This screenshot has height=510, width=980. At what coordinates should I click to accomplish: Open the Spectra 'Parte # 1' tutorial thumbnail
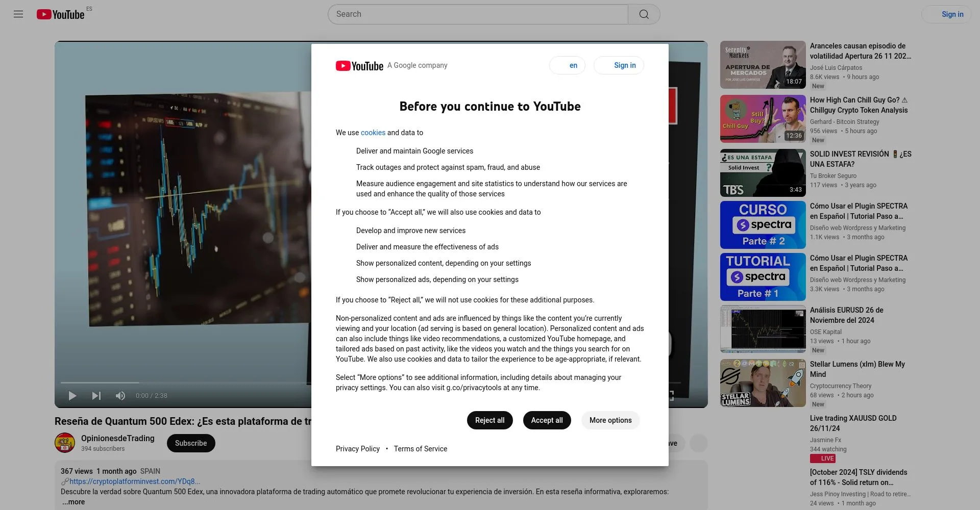pos(763,277)
